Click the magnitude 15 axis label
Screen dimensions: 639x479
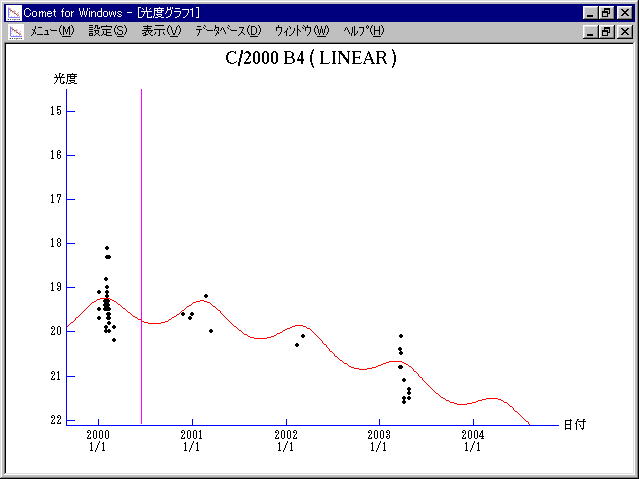(56, 111)
